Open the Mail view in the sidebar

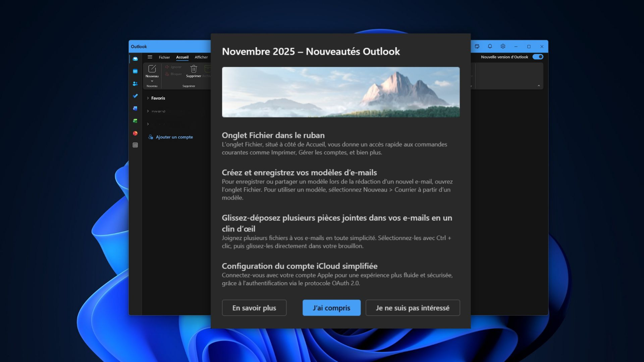tap(135, 59)
